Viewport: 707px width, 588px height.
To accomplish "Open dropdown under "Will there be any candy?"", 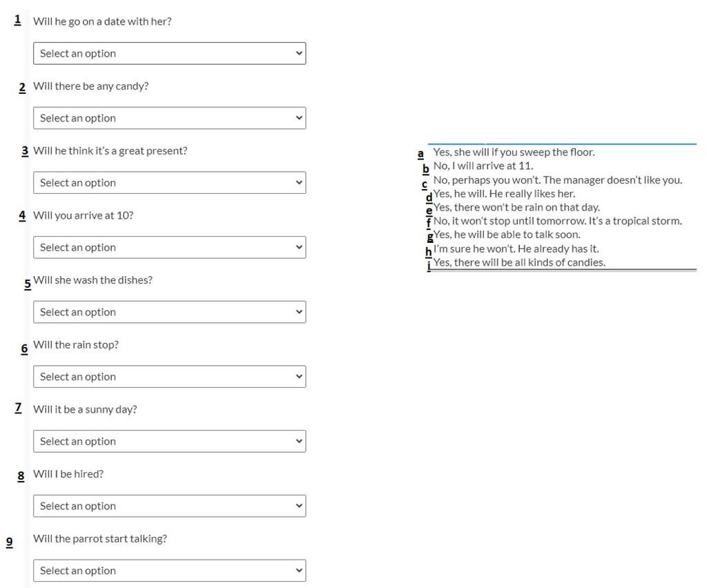I will [169, 118].
